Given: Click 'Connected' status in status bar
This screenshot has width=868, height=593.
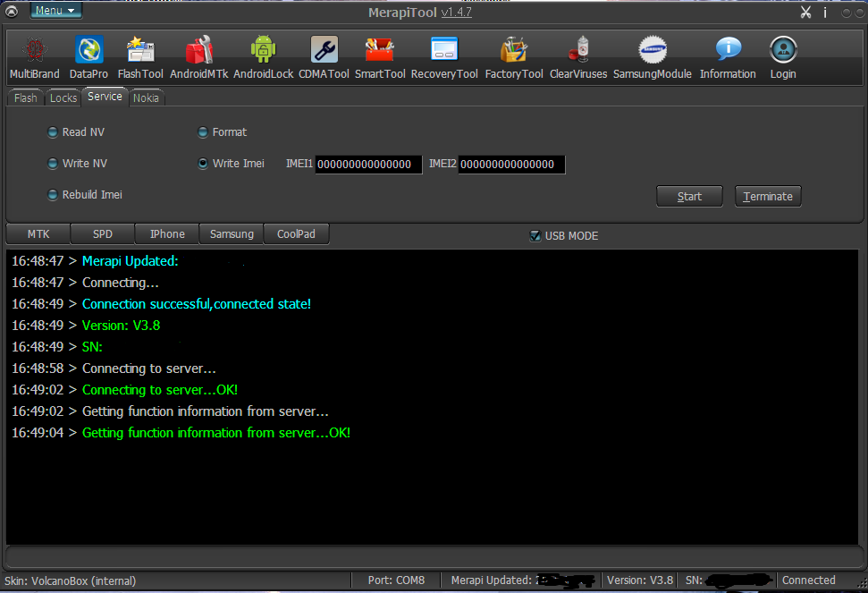Looking at the screenshot, I should [809, 580].
